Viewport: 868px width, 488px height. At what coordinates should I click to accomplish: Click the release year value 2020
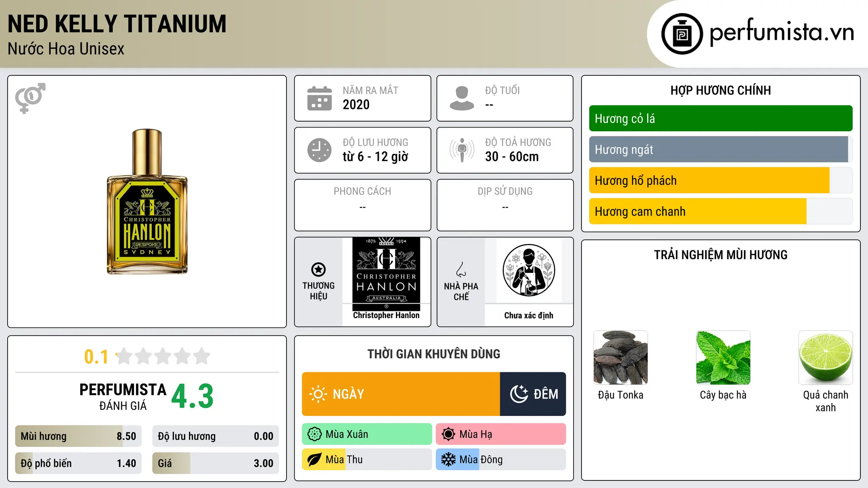click(x=356, y=105)
